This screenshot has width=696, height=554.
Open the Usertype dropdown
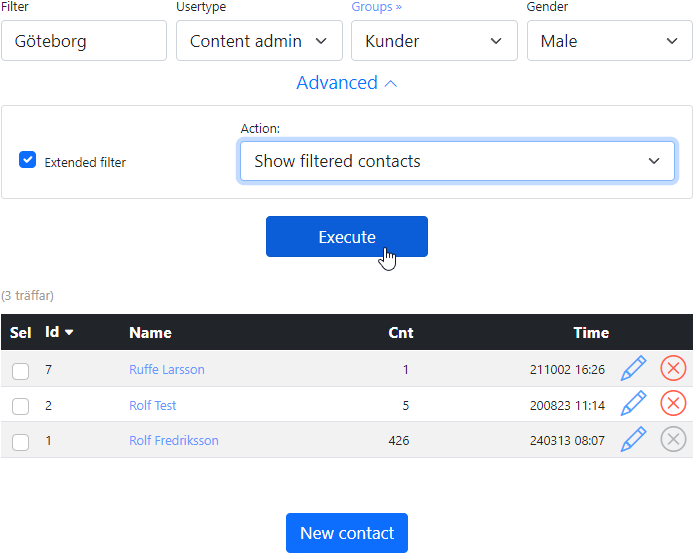pyautogui.click(x=259, y=41)
